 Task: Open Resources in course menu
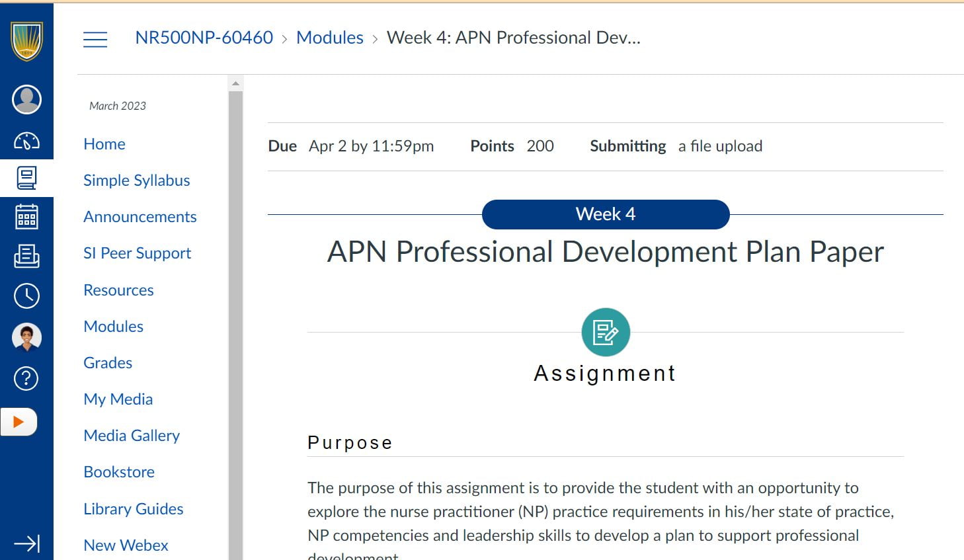pos(118,290)
